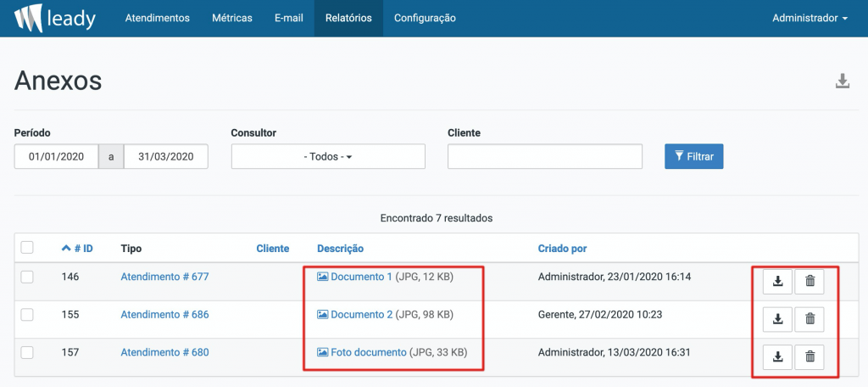
Task: Open the Documento 1 attachment link
Action: pyautogui.click(x=361, y=277)
